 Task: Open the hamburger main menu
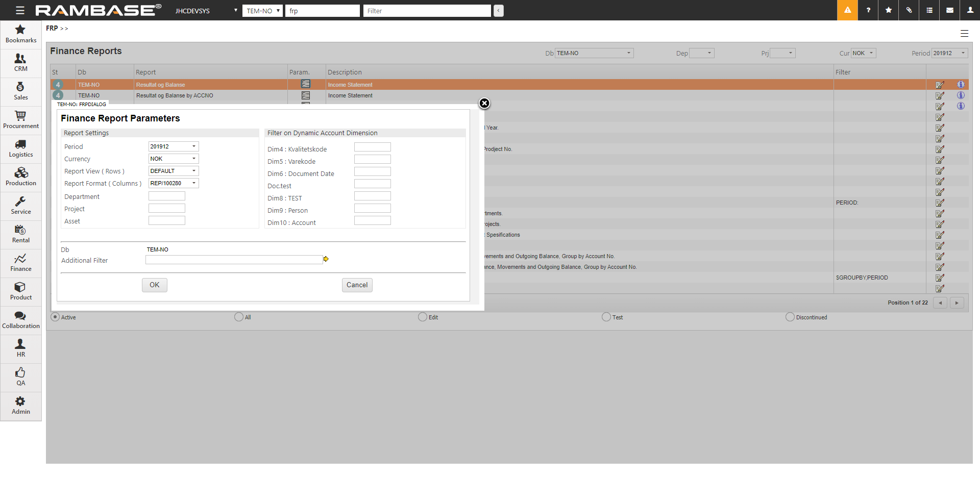tap(20, 10)
